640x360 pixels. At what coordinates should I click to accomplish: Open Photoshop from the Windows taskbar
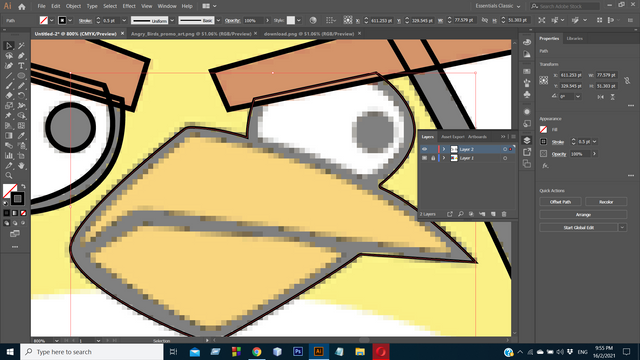[298, 351]
